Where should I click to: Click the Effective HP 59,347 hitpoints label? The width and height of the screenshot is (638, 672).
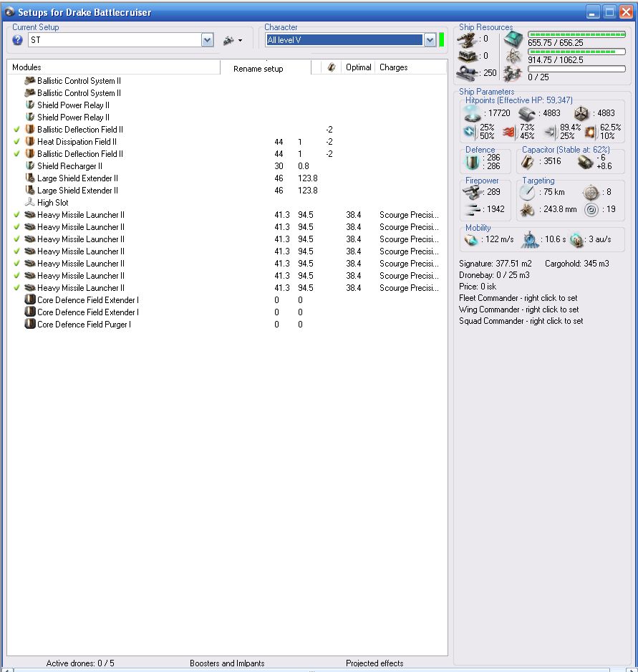[x=519, y=100]
